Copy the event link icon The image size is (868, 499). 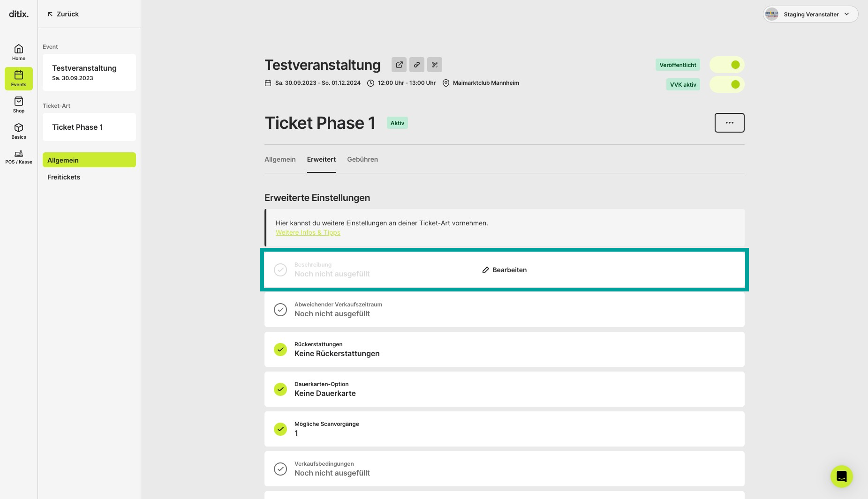pyautogui.click(x=417, y=65)
